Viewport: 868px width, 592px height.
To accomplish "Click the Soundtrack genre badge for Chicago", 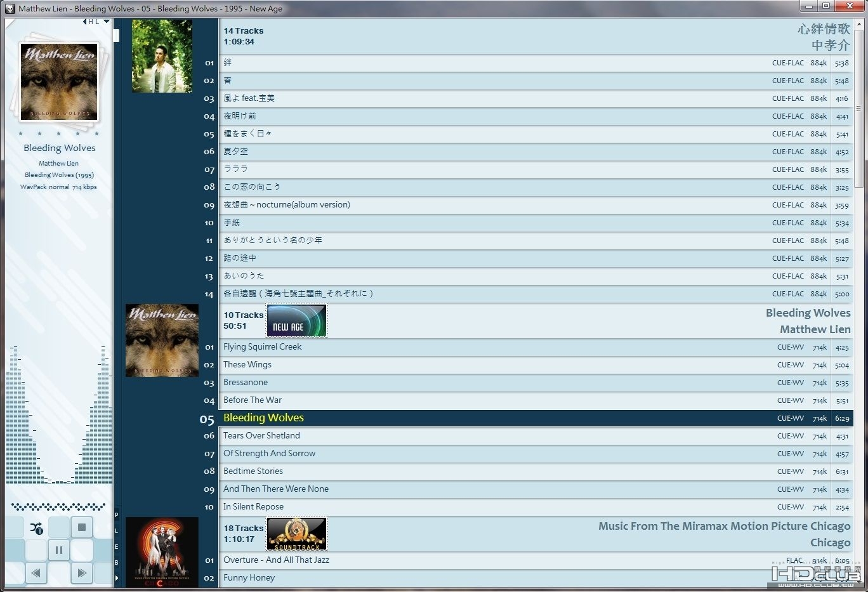I will (296, 534).
